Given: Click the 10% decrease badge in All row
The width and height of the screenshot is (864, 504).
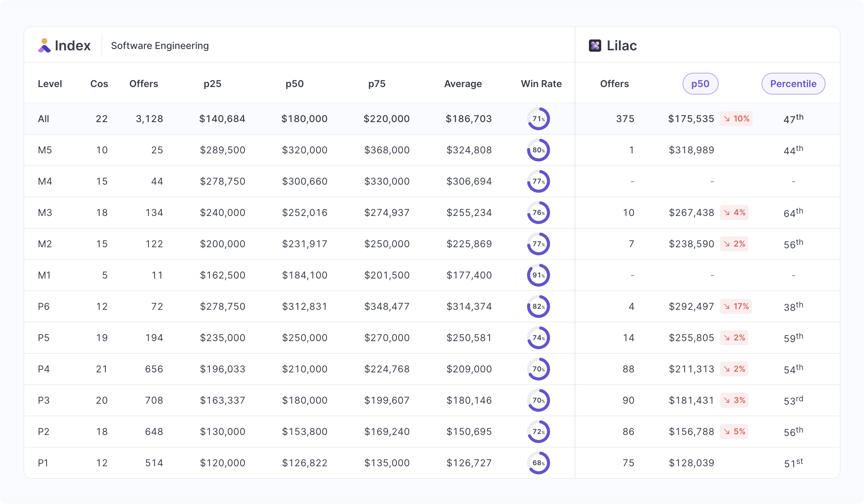Looking at the screenshot, I should point(736,119).
